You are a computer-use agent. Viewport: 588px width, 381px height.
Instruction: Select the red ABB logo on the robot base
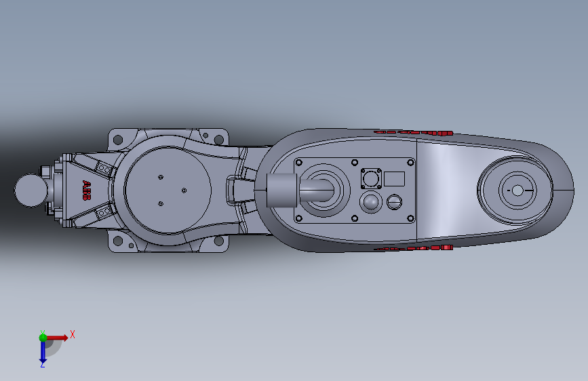tap(87, 190)
